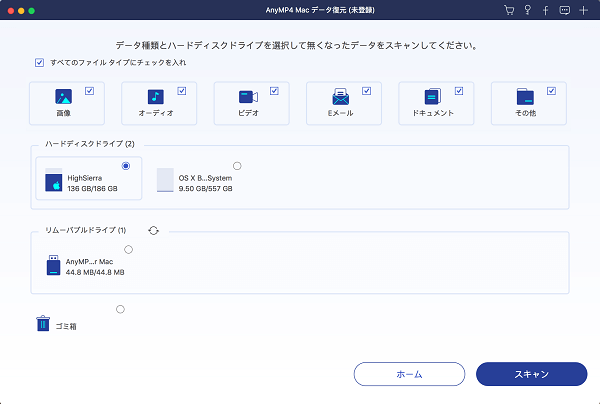Click the HighSierra drive name text

[x=85, y=178]
